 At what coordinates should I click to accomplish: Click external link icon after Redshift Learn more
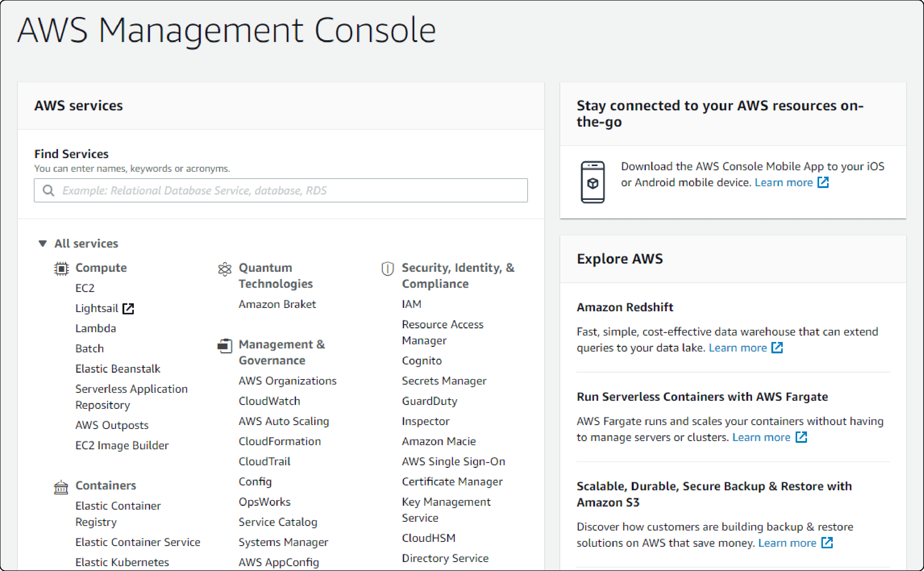[777, 347]
